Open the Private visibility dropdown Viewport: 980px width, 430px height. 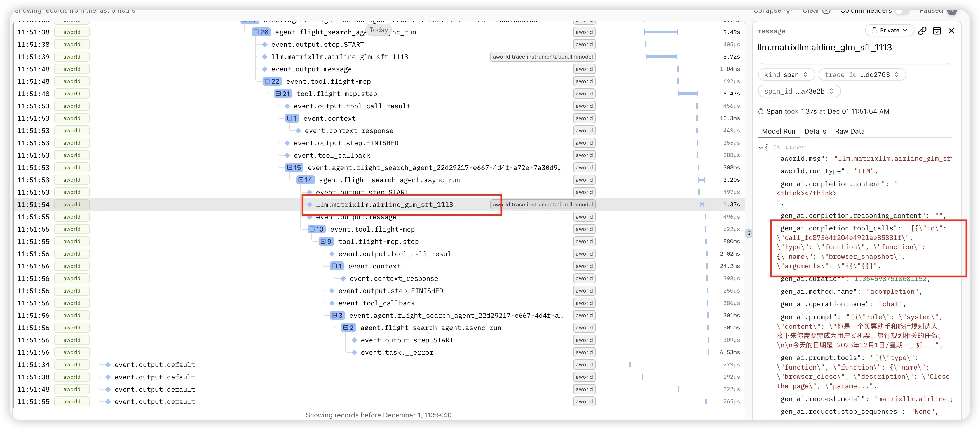click(x=889, y=31)
